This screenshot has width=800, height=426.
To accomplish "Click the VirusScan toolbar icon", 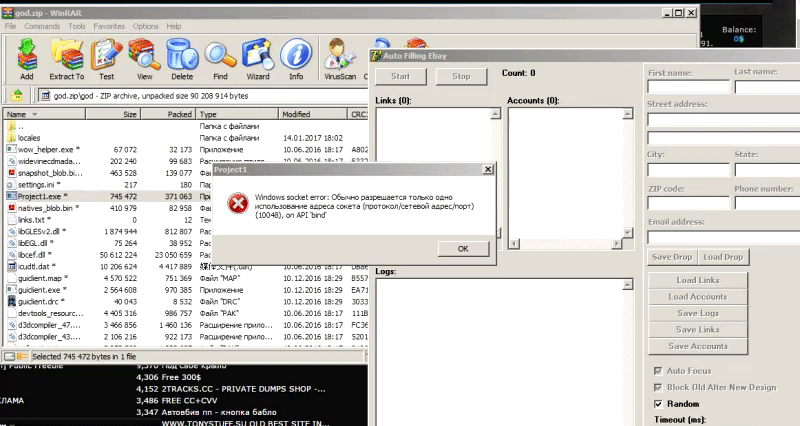I will (x=340, y=59).
